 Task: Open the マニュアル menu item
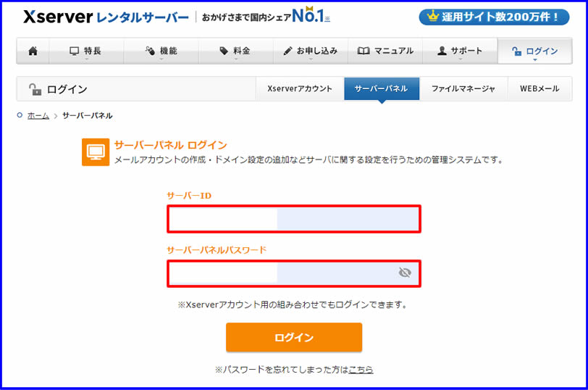[x=385, y=51]
